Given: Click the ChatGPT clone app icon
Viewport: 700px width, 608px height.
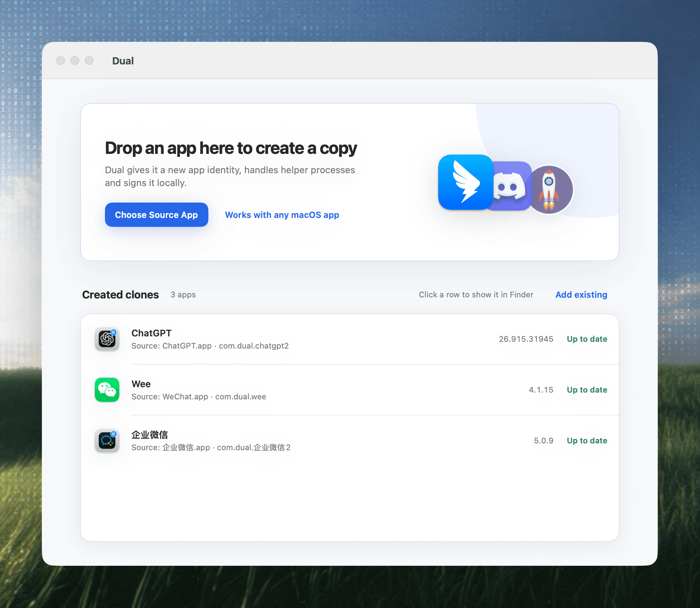Looking at the screenshot, I should [x=107, y=339].
